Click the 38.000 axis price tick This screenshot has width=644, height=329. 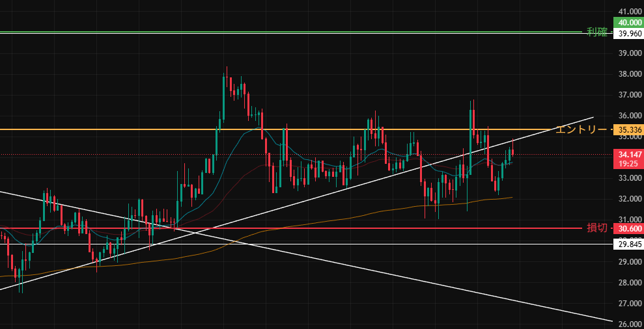630,75
